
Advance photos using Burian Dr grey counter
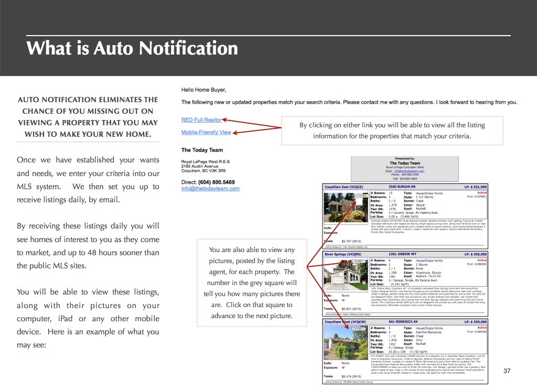360,195
